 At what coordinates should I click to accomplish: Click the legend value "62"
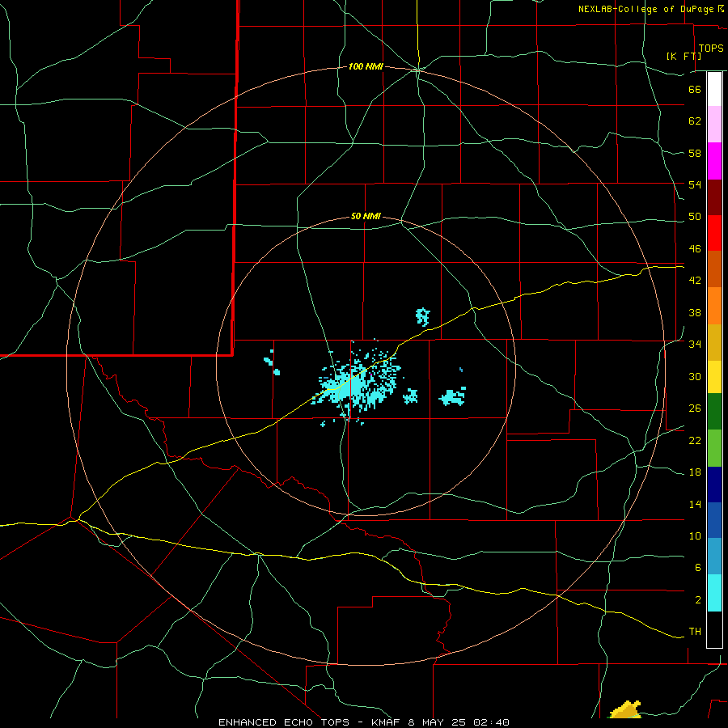695,121
